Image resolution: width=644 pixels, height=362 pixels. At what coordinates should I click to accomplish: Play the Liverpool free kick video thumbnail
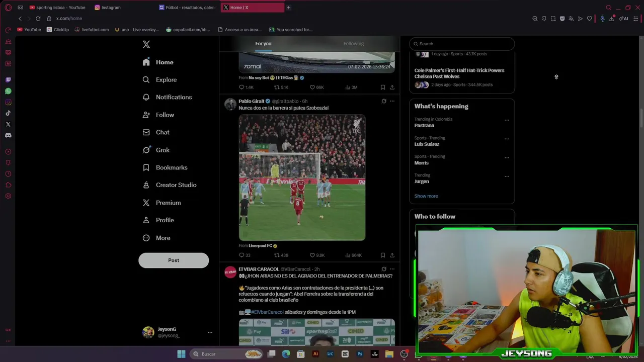pyautogui.click(x=302, y=177)
